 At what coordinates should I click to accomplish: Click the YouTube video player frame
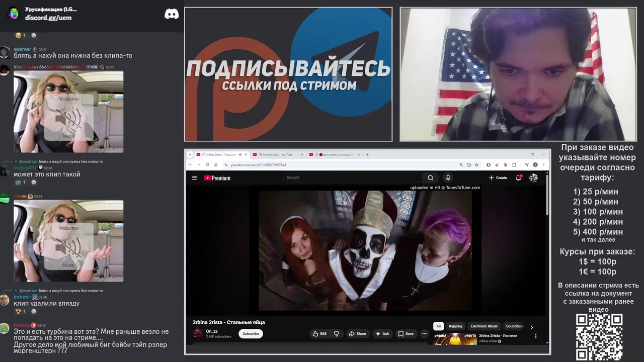tap(365, 250)
